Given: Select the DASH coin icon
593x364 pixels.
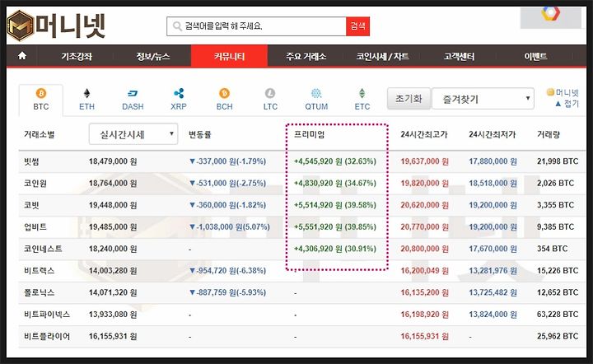Looking at the screenshot, I should 133,93.
